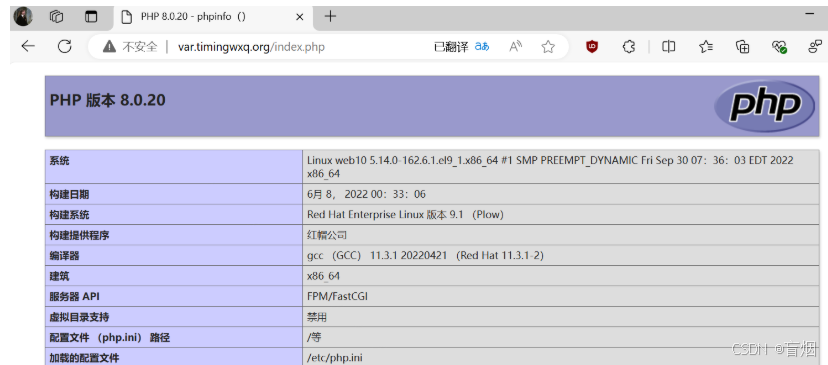Select the '禁用' value
The image size is (828, 365).
(x=317, y=317)
